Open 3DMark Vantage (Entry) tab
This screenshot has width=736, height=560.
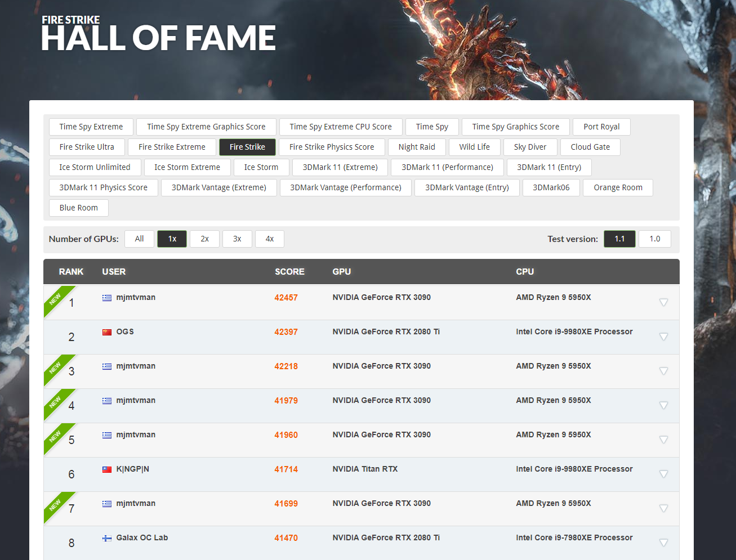[x=467, y=187]
